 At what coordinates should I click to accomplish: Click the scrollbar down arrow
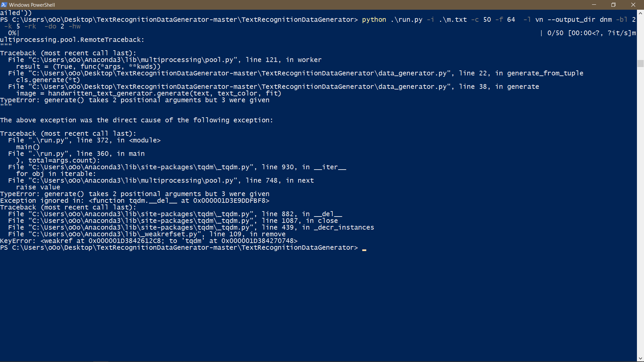coord(641,359)
